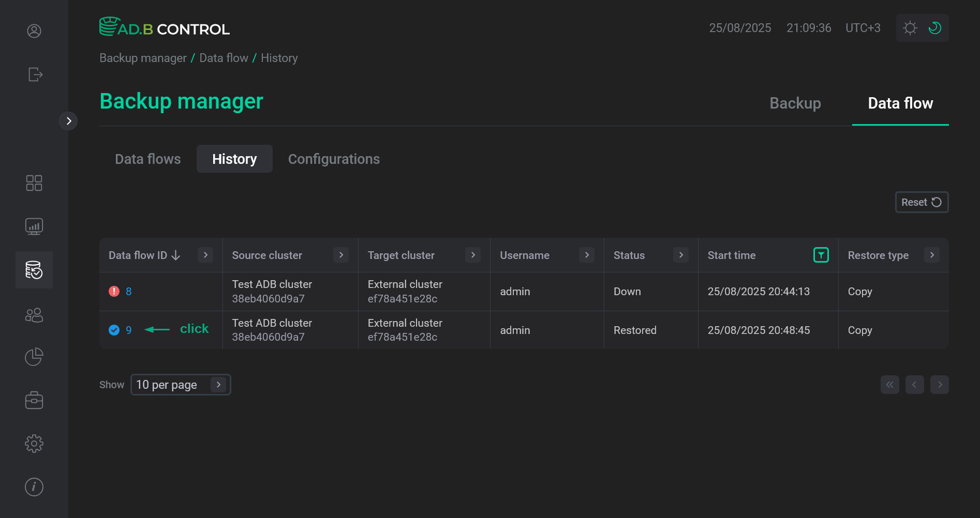Open the users management icon
Viewport: 980px width, 518px height.
[34, 315]
